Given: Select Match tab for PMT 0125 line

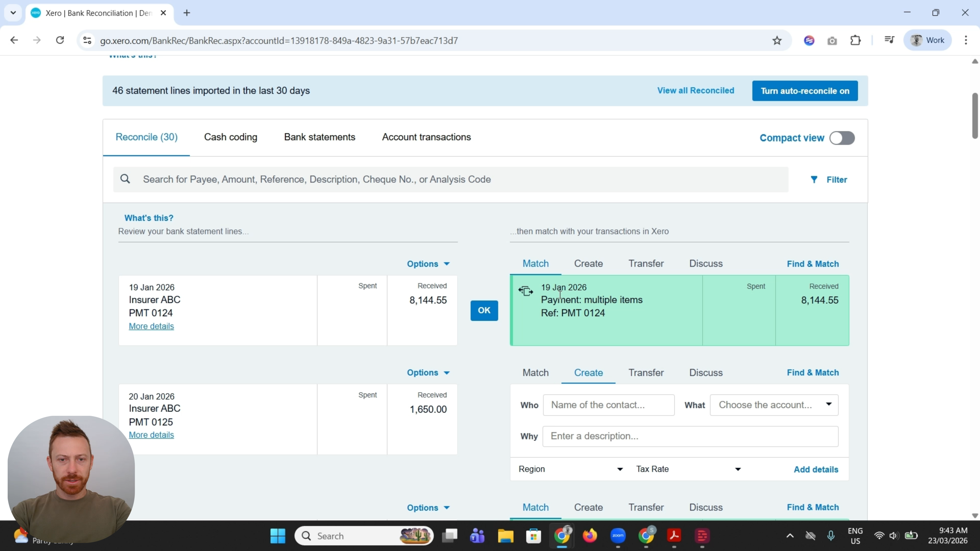Looking at the screenshot, I should pyautogui.click(x=535, y=373).
